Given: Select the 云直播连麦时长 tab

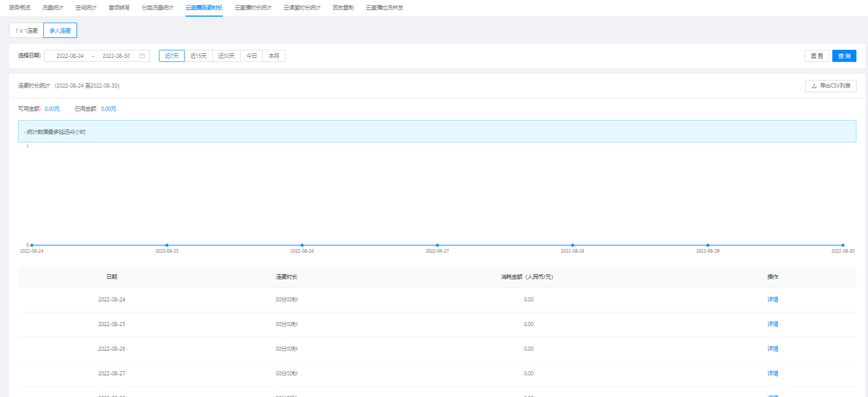Looking at the screenshot, I should click(204, 8).
